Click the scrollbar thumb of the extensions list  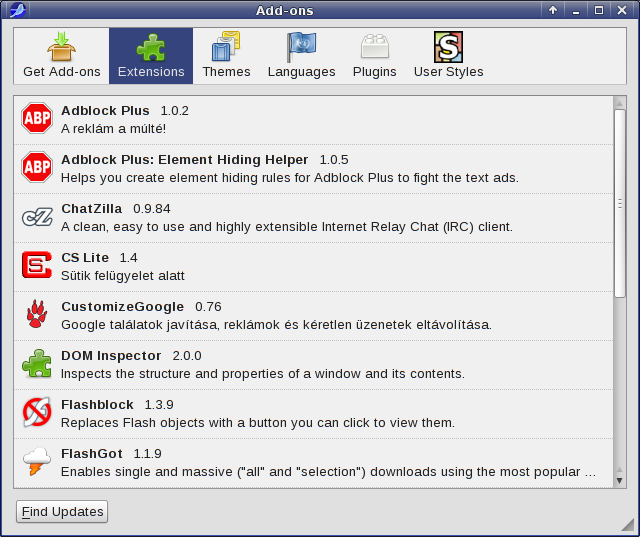(x=620, y=204)
